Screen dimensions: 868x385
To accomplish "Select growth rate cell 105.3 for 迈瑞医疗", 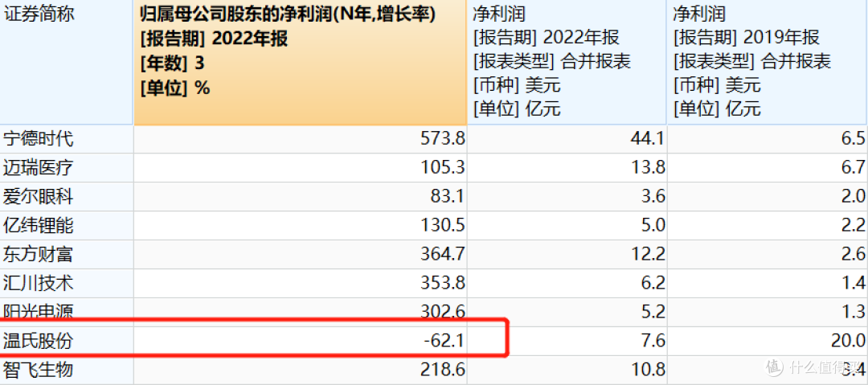I will coord(300,168).
